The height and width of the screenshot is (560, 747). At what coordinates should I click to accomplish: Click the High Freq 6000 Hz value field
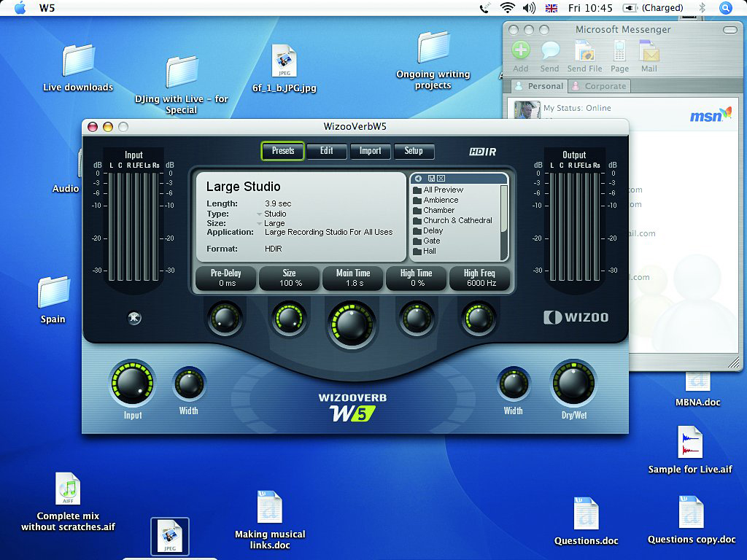coord(480,278)
